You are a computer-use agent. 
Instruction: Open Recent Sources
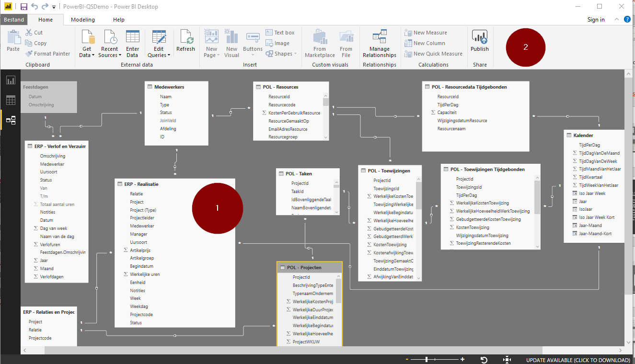click(x=109, y=44)
